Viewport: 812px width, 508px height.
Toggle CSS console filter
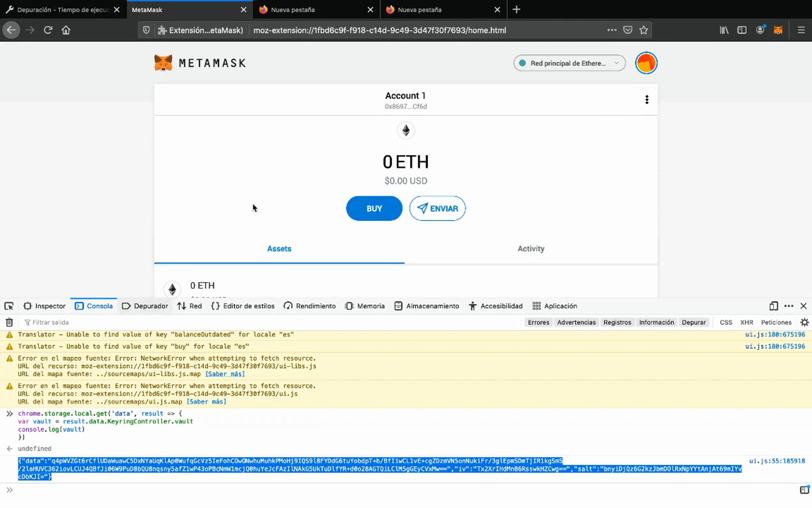coord(726,322)
